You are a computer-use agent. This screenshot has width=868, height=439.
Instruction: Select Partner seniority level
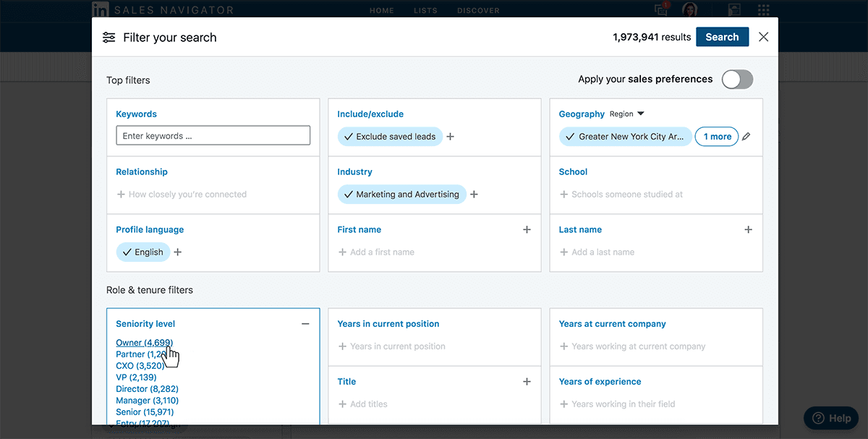point(141,354)
